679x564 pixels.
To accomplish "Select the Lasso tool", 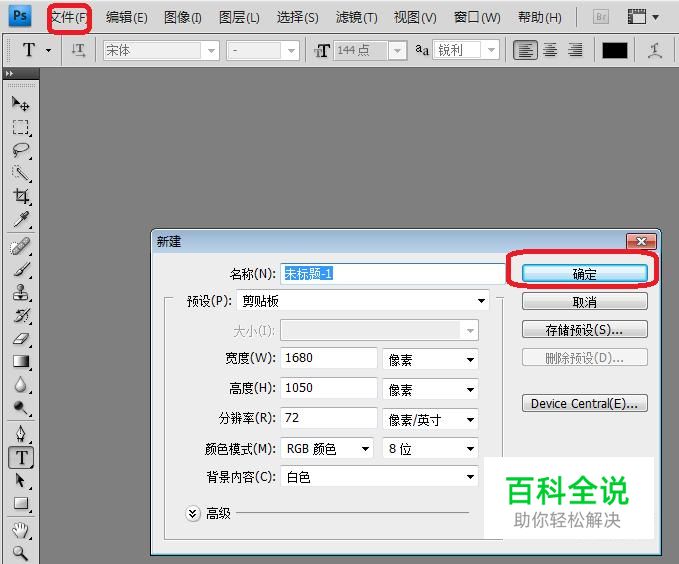I will [x=20, y=150].
